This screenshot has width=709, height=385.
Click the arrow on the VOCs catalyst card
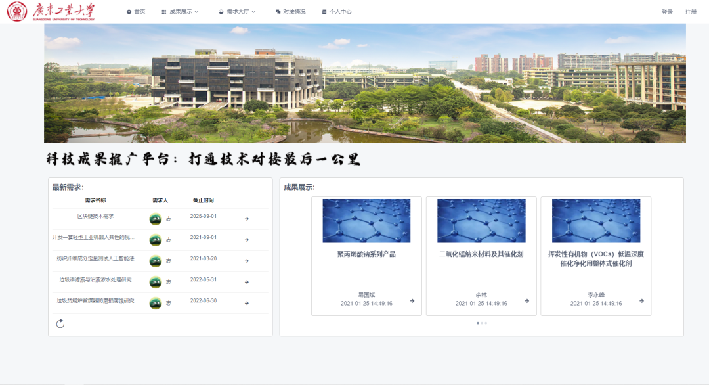(x=641, y=301)
